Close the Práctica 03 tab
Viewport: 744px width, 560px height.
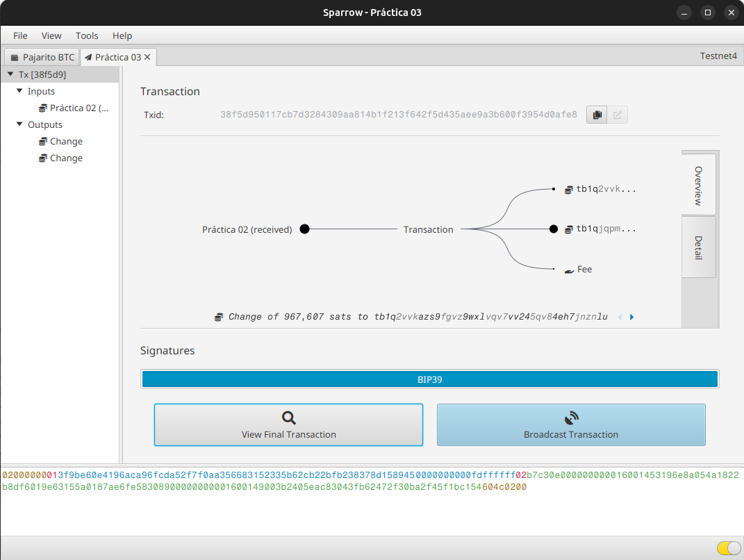(147, 57)
